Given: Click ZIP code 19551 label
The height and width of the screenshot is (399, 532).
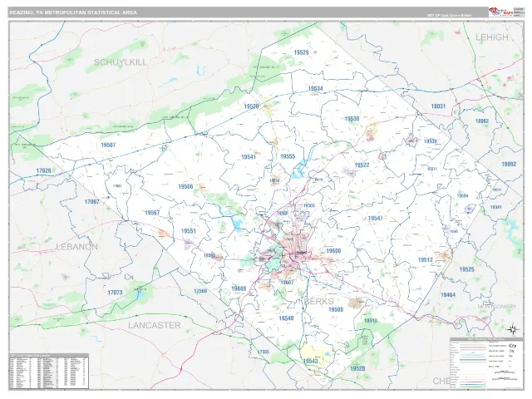Looking at the screenshot, I should (189, 231).
